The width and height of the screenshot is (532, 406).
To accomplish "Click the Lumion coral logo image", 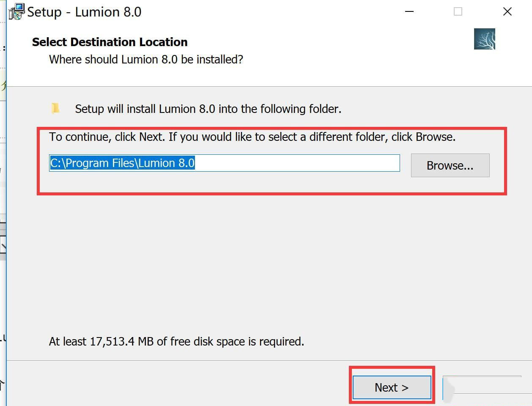I will tap(484, 39).
